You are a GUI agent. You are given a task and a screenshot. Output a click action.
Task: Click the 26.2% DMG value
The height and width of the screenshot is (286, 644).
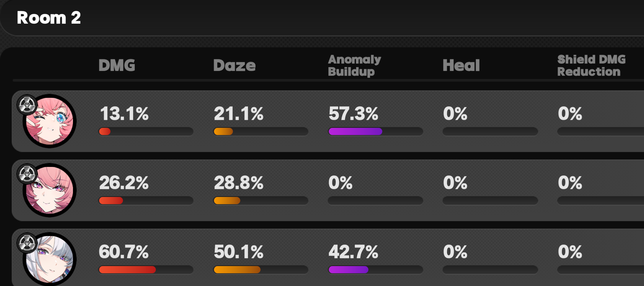point(124,183)
